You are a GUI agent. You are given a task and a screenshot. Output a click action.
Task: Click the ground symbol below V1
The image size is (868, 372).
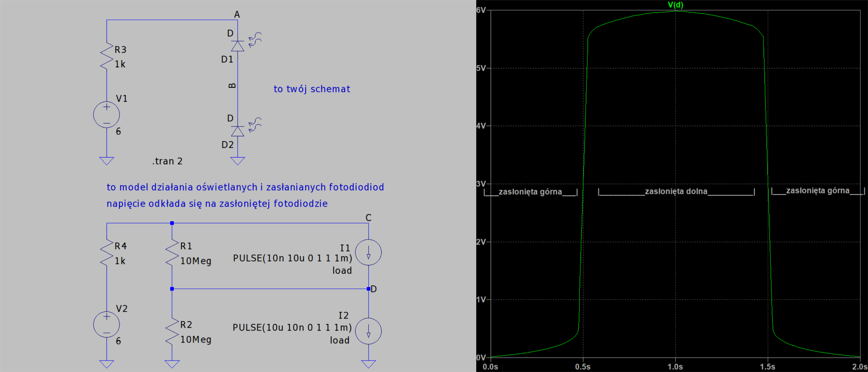[107, 161]
